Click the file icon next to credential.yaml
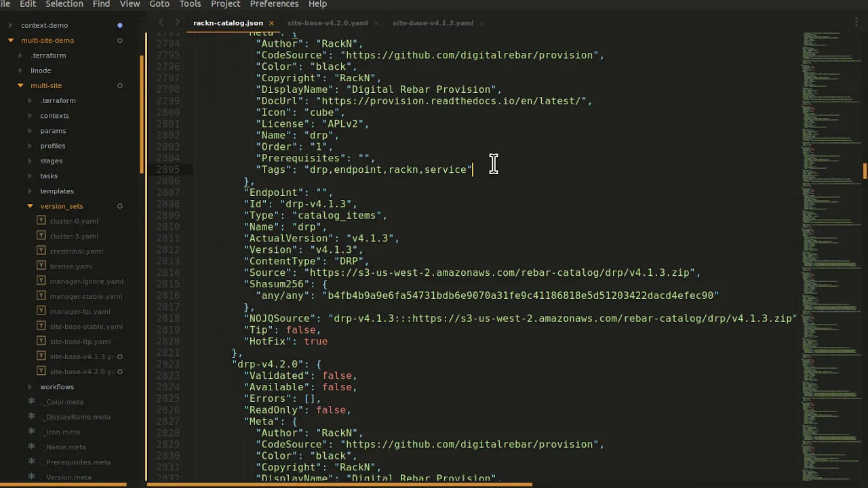This screenshot has height=488, width=868. pos(41,251)
